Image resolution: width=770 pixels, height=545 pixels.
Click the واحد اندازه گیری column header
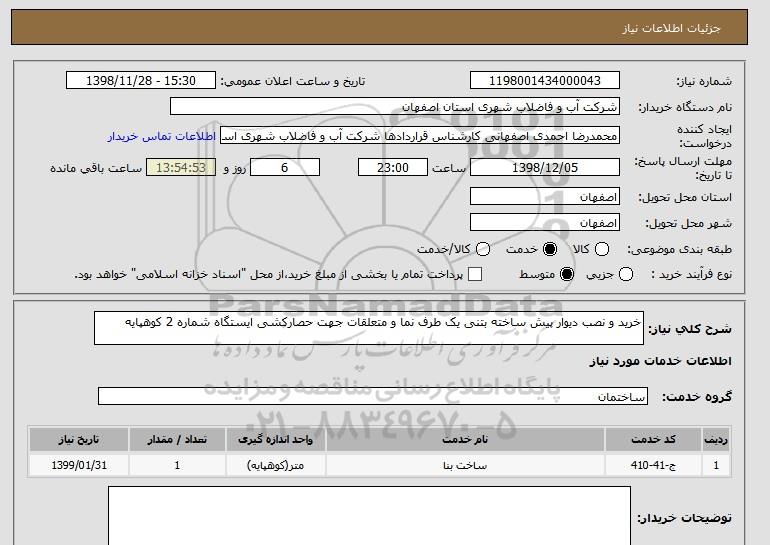click(275, 439)
